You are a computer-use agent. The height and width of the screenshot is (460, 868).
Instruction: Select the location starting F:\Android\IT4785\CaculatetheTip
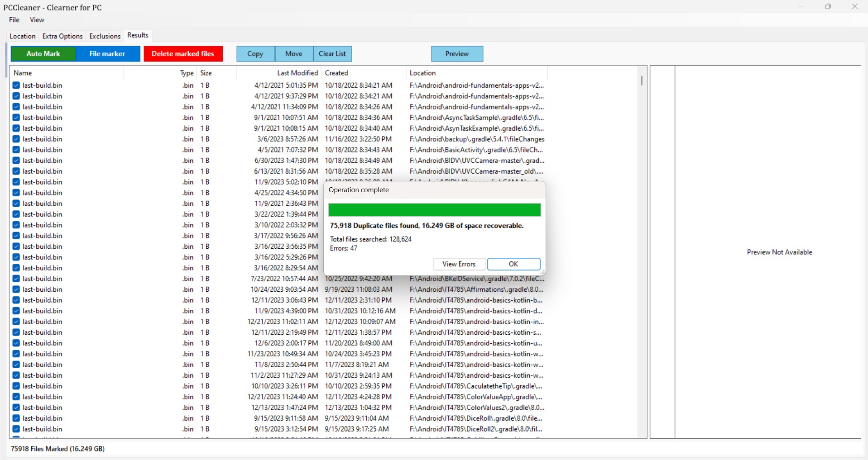[x=476, y=386]
